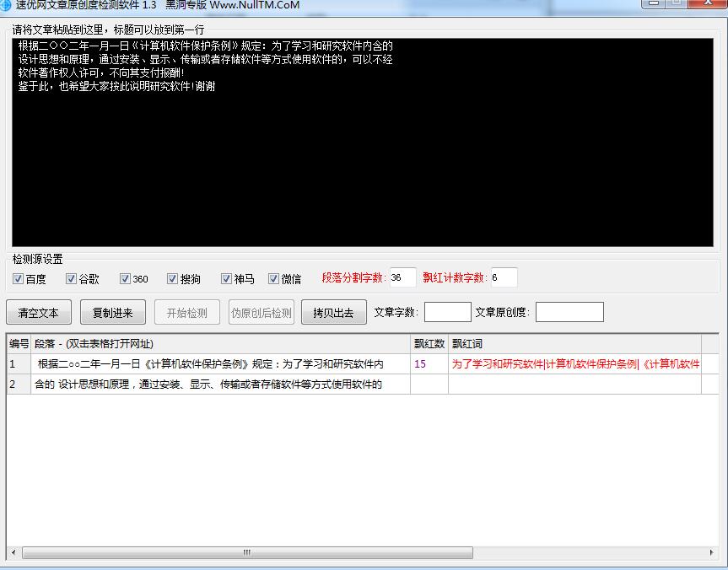Click the 飘红数 value 15

(420, 364)
